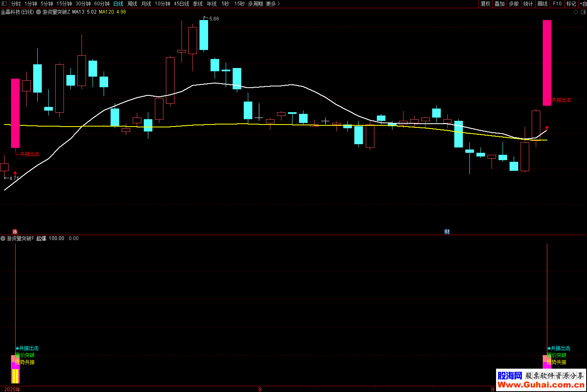Click the MA13: 5.02 indicator value
This screenshot has height=392, width=587.
coord(84,12)
